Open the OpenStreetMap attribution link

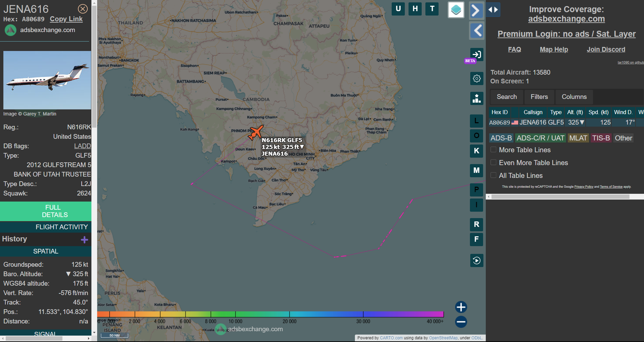(443, 338)
